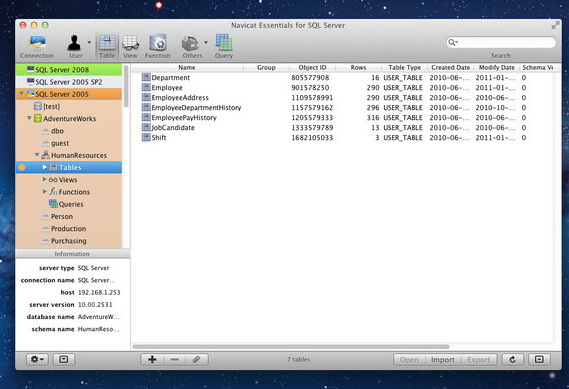Select the Queries icon in tree
This screenshot has width=569, height=389.
pyautogui.click(x=53, y=204)
